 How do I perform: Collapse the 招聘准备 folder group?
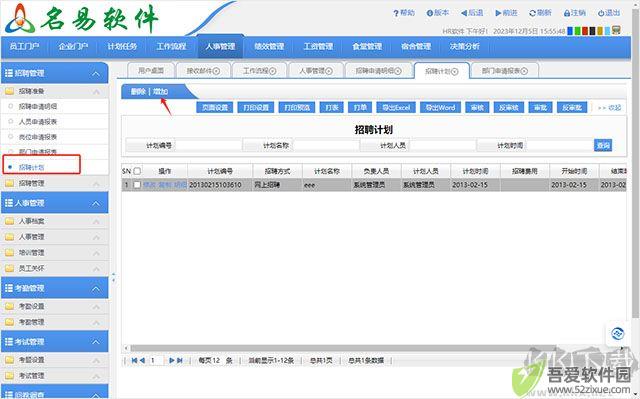[96, 92]
